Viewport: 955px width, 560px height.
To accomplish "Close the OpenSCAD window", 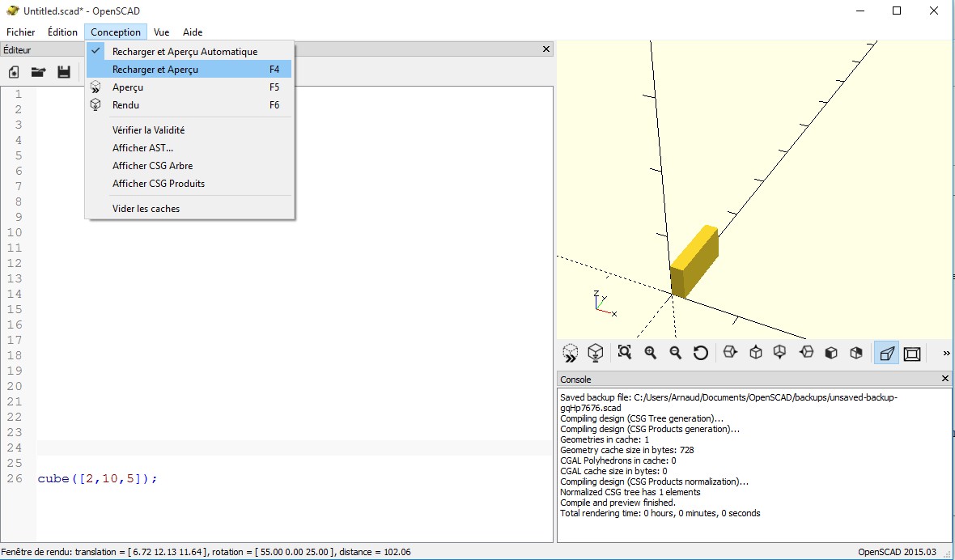I will pos(934,11).
